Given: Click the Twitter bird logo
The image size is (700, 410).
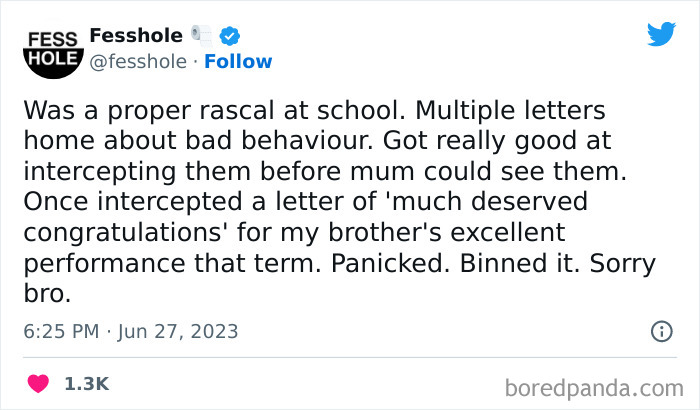Looking at the screenshot, I should click(x=661, y=35).
